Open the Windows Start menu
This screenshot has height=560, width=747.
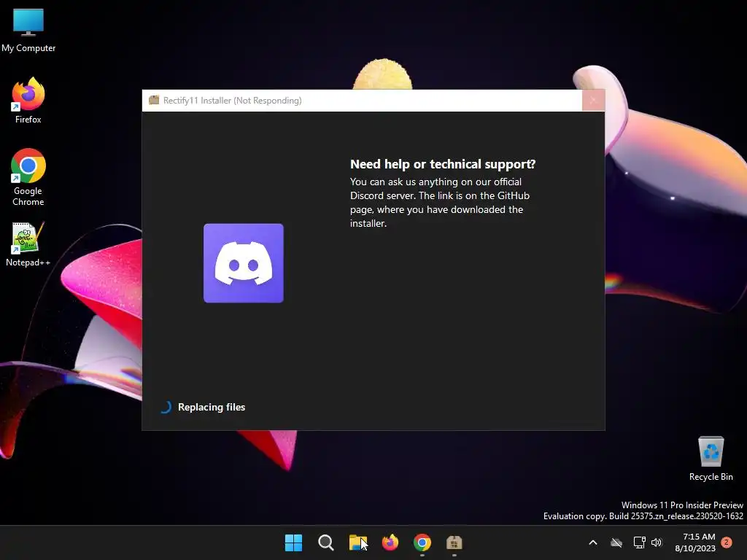(x=293, y=542)
